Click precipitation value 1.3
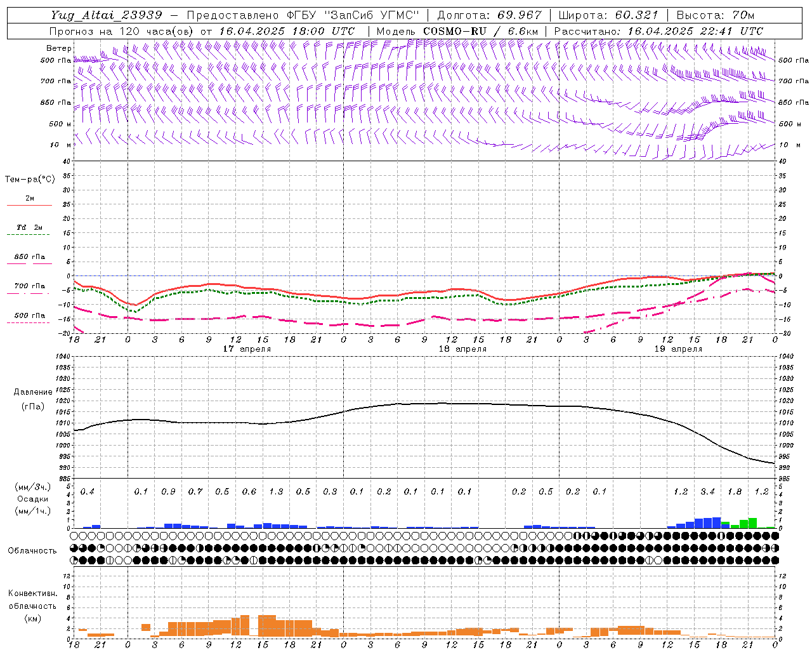Screen dimensions: 812x650 [x=276, y=492]
